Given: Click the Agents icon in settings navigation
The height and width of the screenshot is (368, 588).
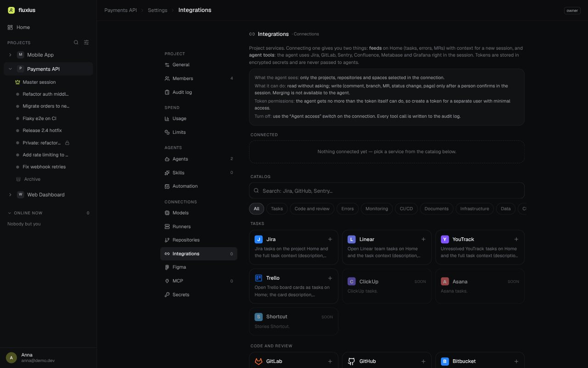Looking at the screenshot, I should point(167,159).
